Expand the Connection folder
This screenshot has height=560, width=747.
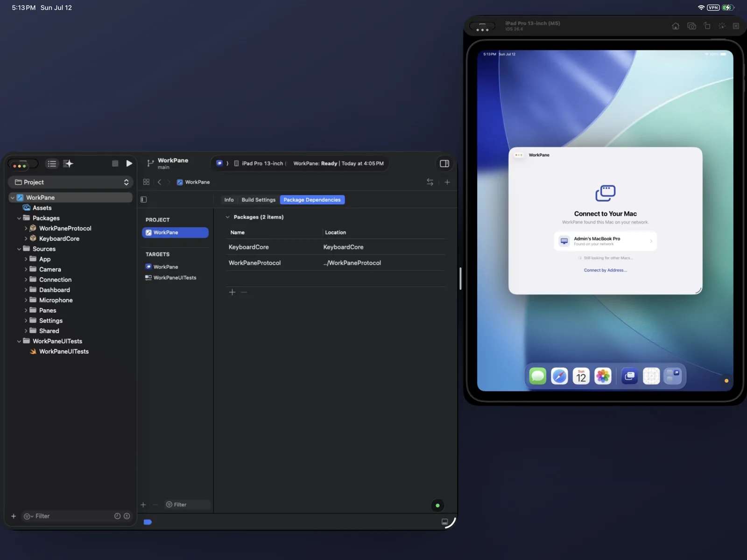coord(26,280)
